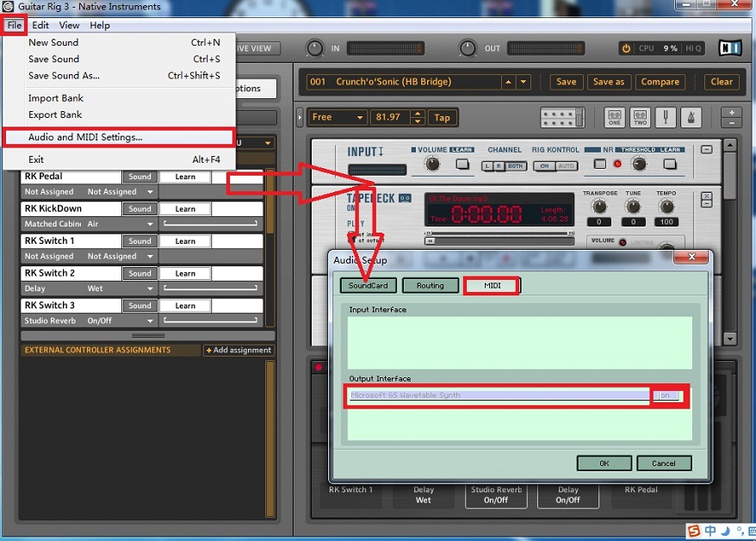Viewport: 756px width, 541px height.
Task: Switch Rig Kontrol ON
Action: 544,166
